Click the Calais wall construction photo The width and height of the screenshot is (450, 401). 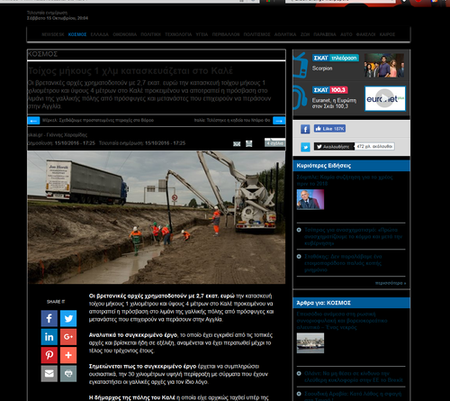click(156, 217)
